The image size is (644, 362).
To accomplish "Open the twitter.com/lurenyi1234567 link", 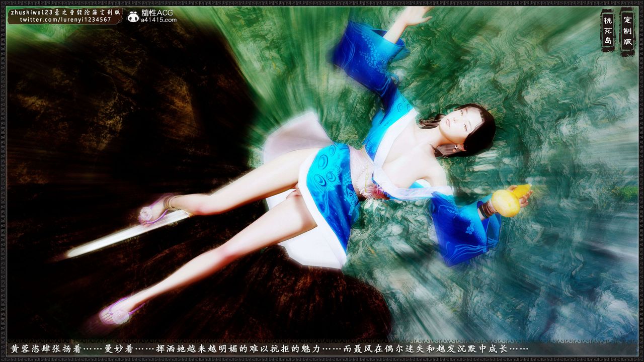I will coord(65,20).
